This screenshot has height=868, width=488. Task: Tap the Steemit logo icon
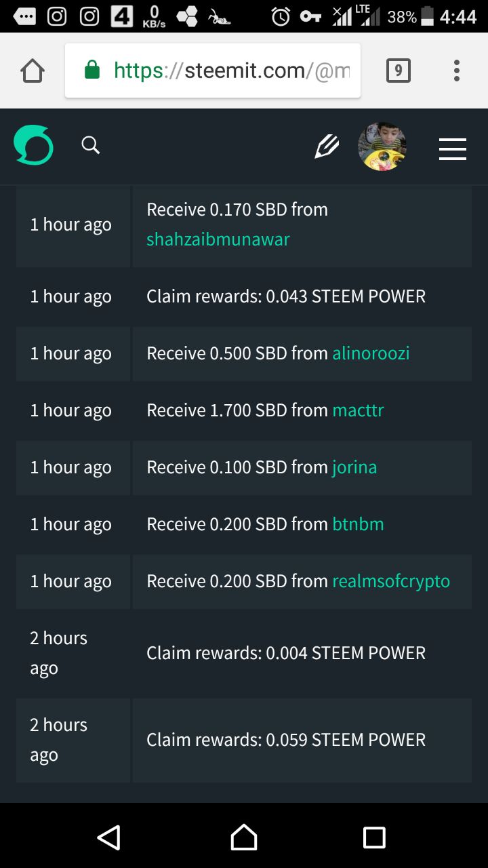(33, 145)
